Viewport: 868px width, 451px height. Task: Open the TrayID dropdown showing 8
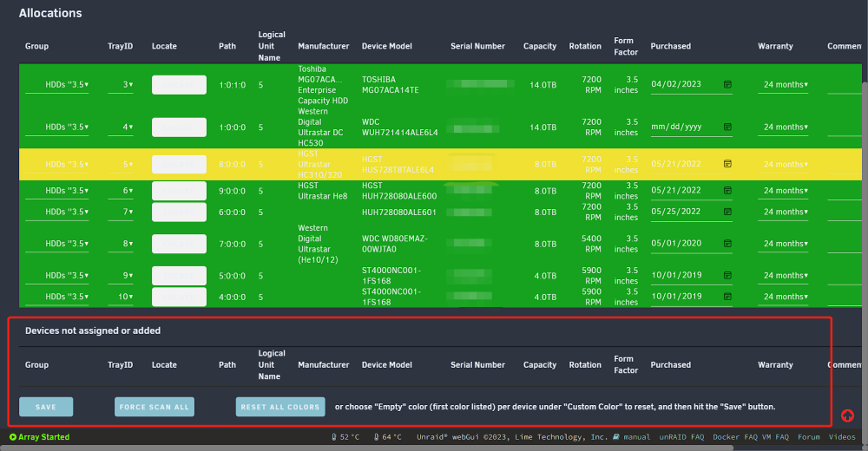(121, 244)
